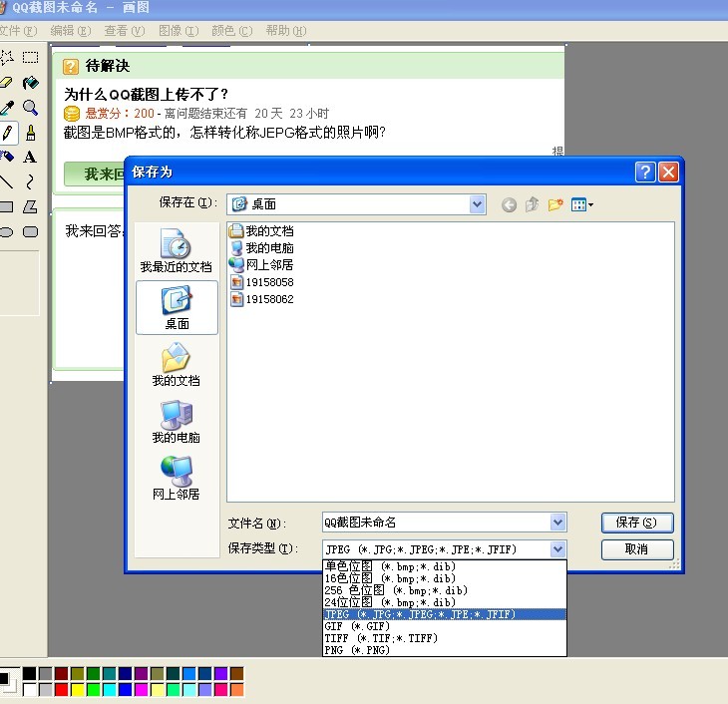Image resolution: width=728 pixels, height=704 pixels.
Task: Open the Colors (颜色) menu
Action: [232, 31]
